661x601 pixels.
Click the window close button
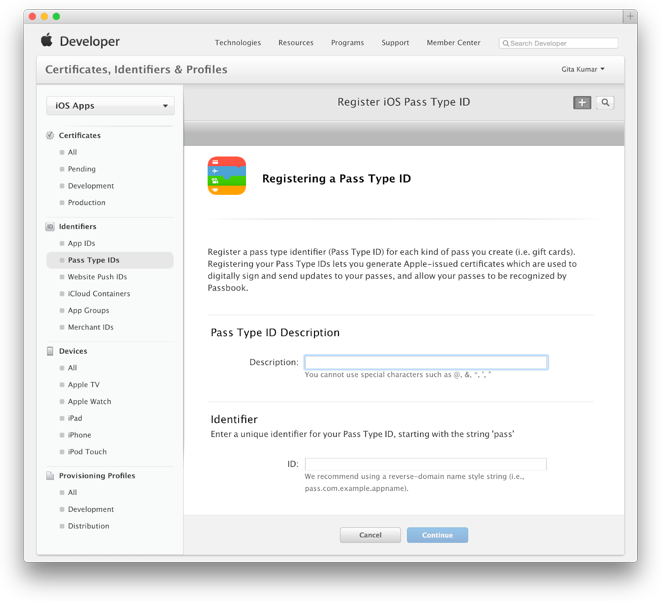pos(32,16)
